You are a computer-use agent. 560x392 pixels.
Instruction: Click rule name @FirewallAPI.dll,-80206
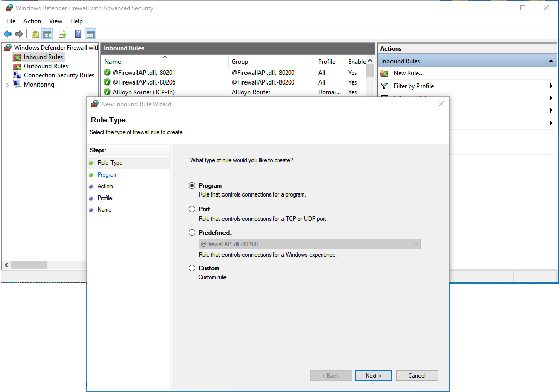144,82
